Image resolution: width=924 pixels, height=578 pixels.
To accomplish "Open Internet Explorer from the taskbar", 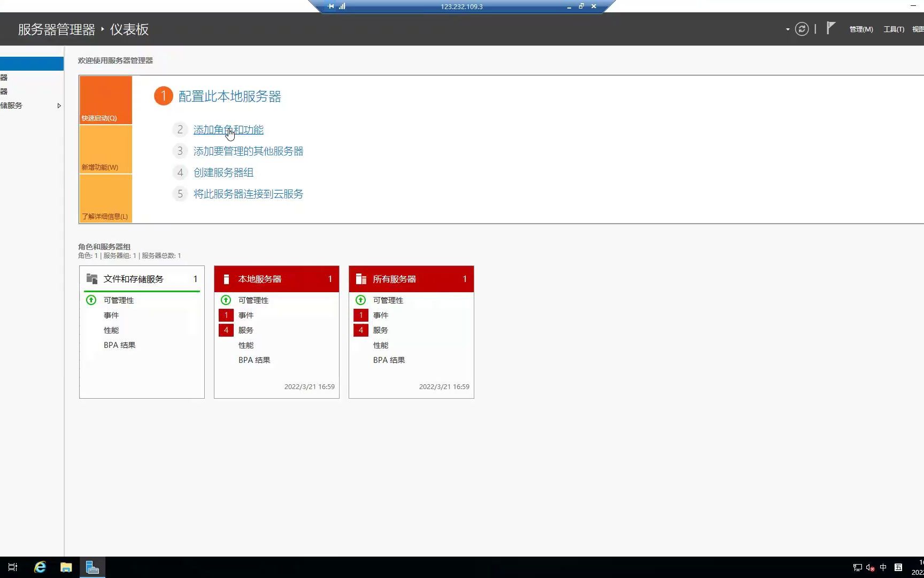I will point(40,567).
